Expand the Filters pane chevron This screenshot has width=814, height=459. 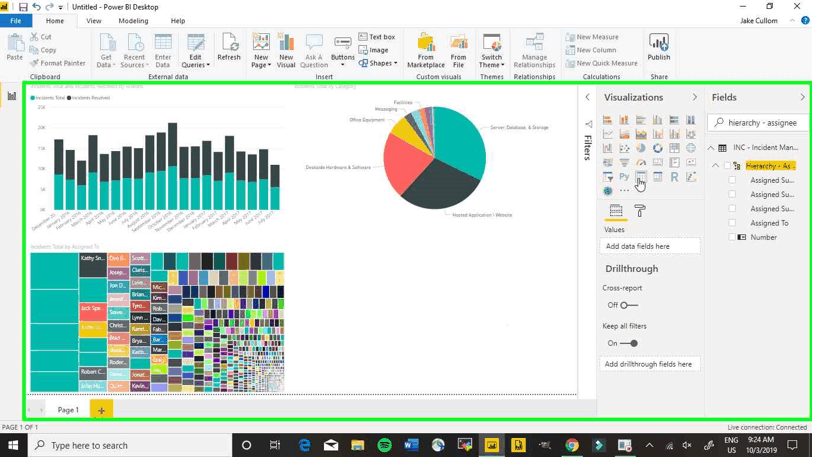coord(587,97)
